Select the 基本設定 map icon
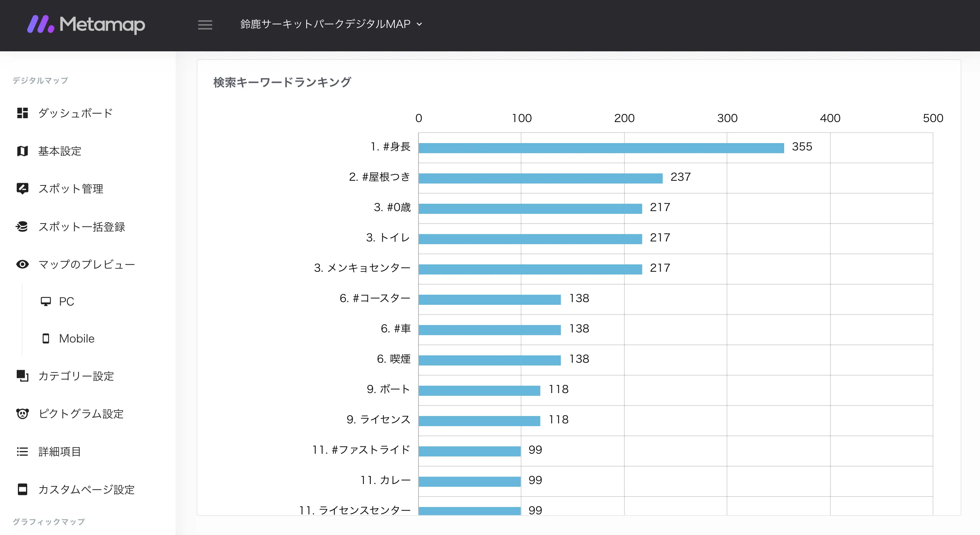Image resolution: width=980 pixels, height=535 pixels. tap(23, 151)
